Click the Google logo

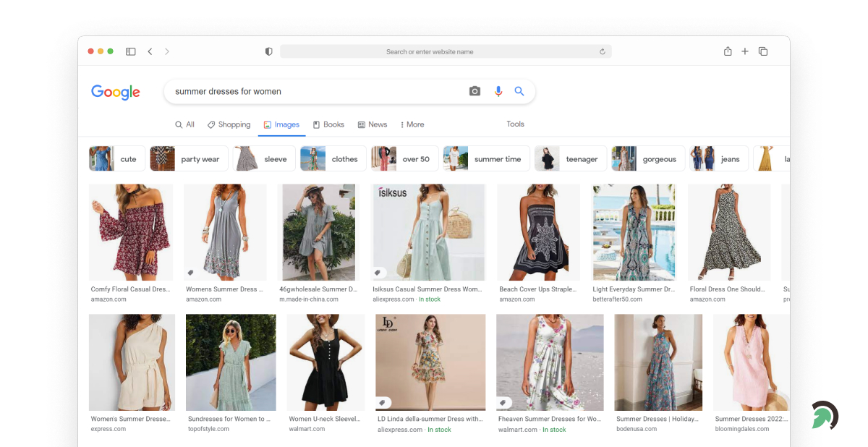pyautogui.click(x=115, y=92)
